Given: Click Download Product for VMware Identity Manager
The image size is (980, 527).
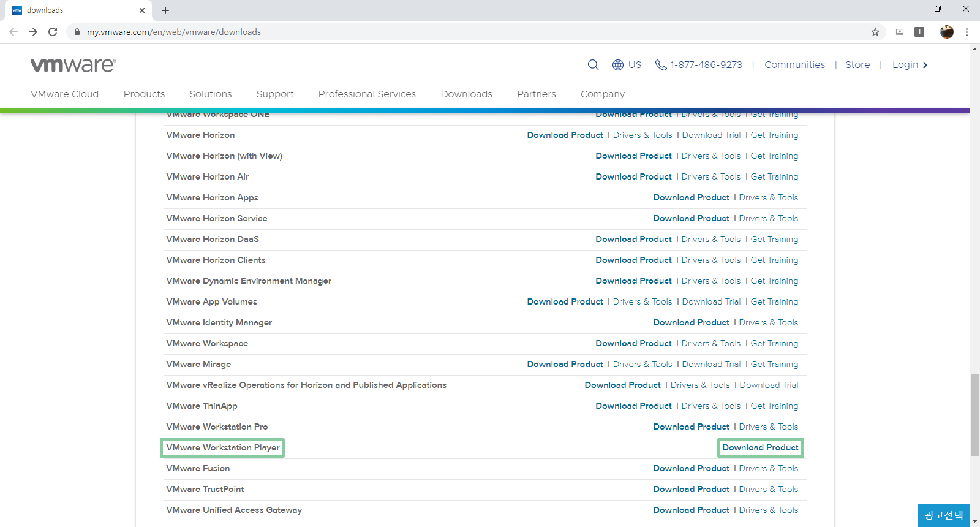Looking at the screenshot, I should pos(692,322).
